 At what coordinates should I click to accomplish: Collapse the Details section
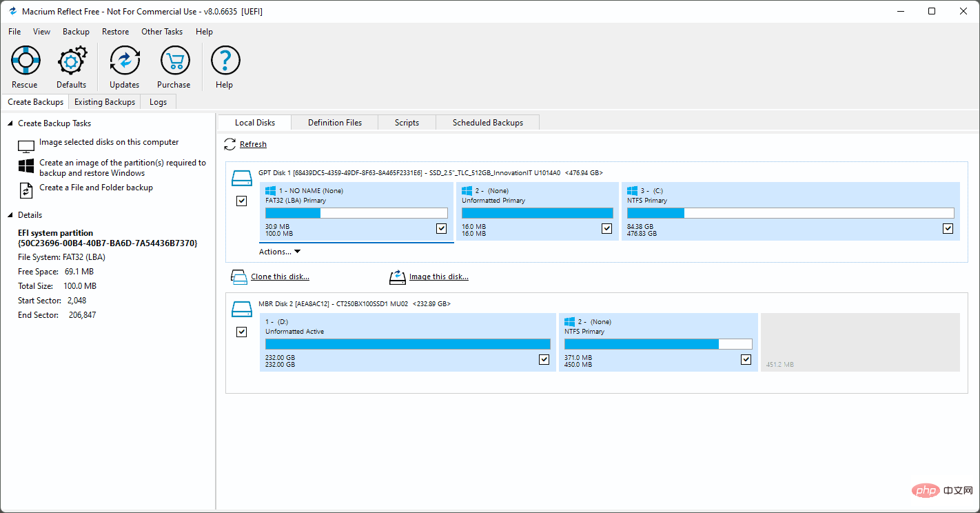pos(10,215)
